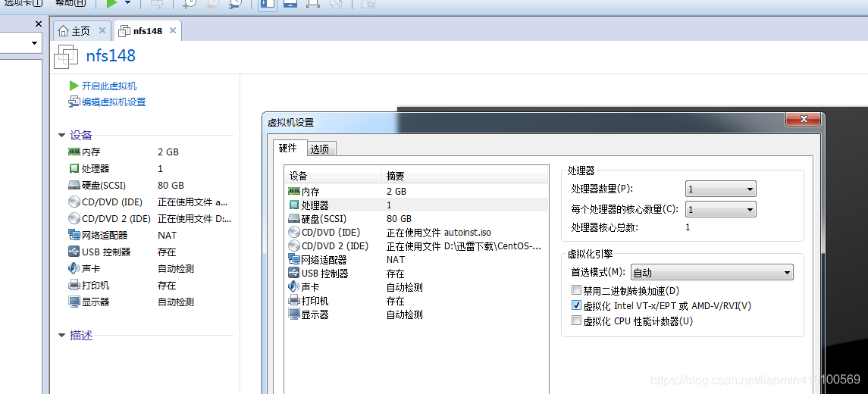Close the left library sidebar with its X
Screen dimensions: 868x394
coord(38,23)
